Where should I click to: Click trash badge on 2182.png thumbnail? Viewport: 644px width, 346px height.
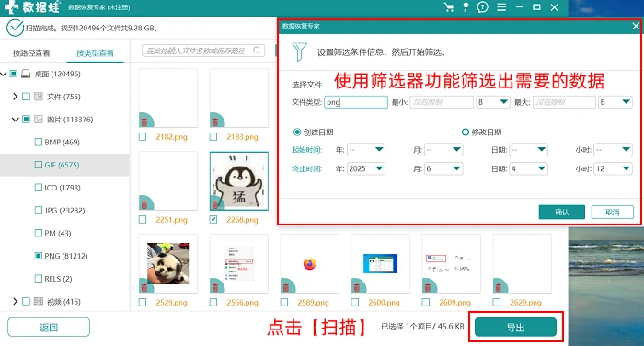144,121
